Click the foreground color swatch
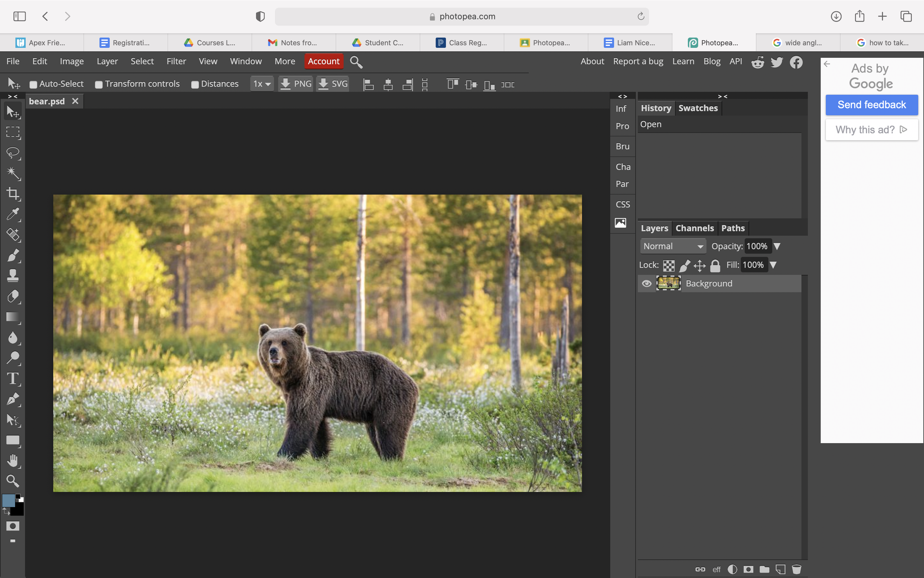The image size is (924, 578). tap(8, 500)
